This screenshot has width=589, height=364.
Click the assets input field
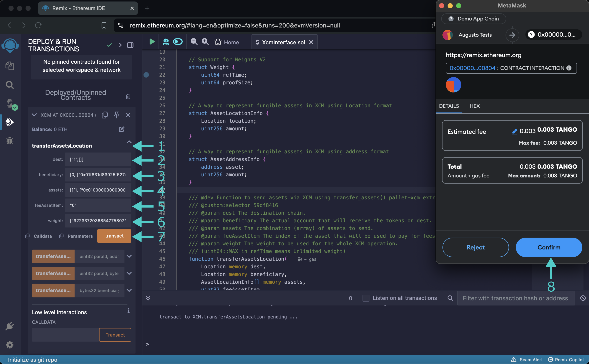pyautogui.click(x=98, y=190)
